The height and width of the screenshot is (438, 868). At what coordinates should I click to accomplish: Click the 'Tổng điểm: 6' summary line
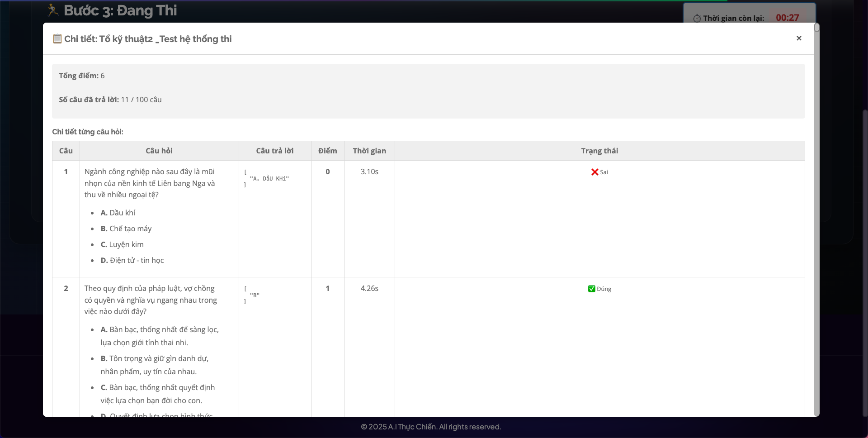(x=82, y=76)
